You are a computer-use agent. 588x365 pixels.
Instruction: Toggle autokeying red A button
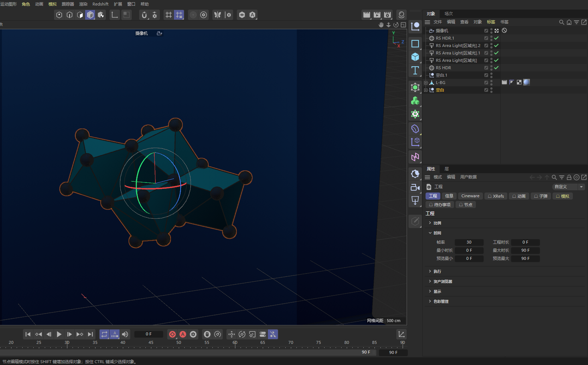(183, 334)
